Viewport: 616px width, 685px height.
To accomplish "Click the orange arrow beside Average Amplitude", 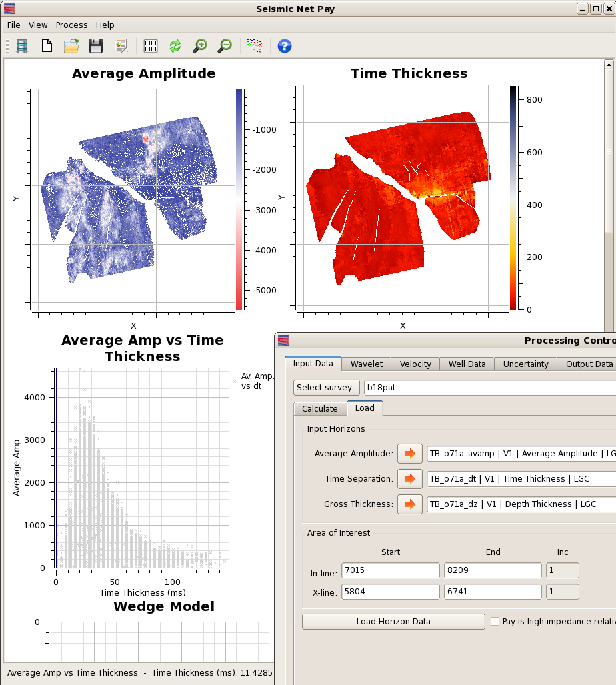I will click(409, 454).
